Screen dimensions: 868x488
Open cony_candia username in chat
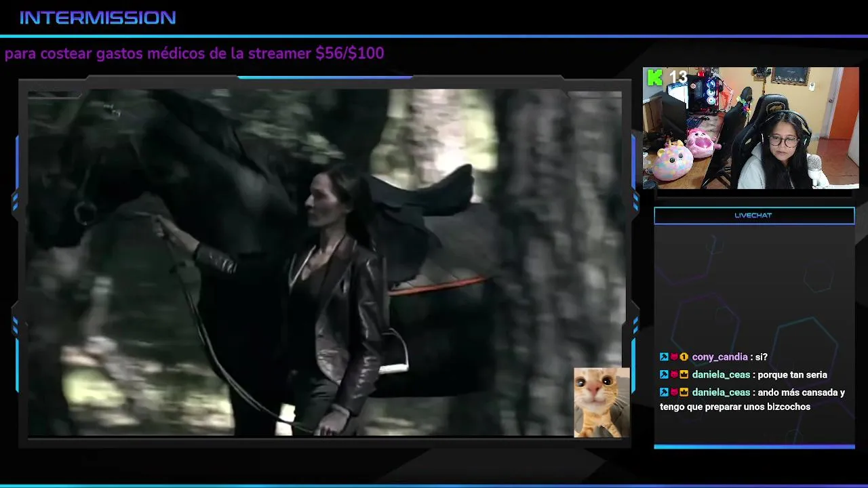pyautogui.click(x=719, y=357)
